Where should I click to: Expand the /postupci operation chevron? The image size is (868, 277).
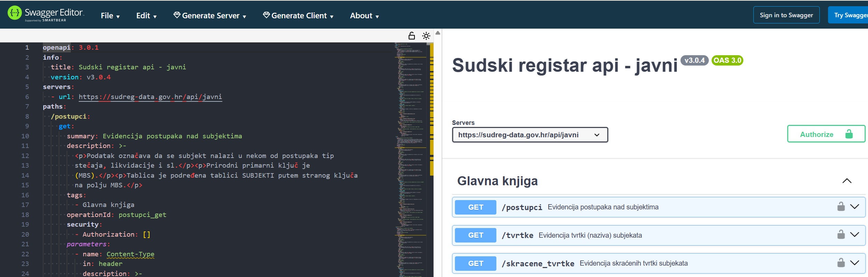(855, 207)
